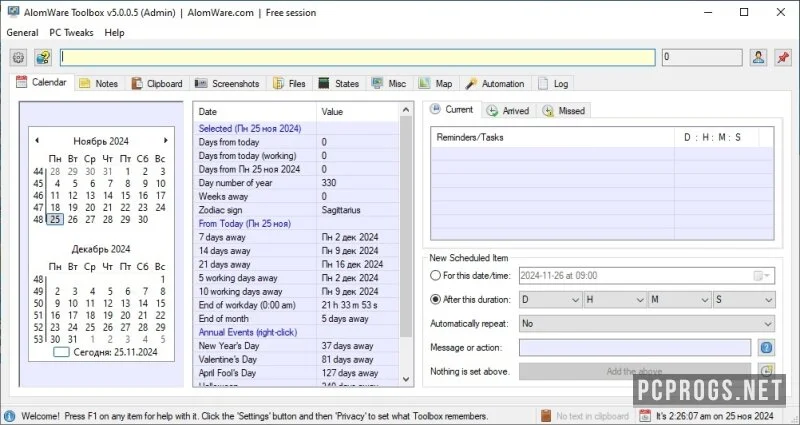Click the Calendar tab icon
The width and height of the screenshot is (800, 425).
pyautogui.click(x=21, y=82)
